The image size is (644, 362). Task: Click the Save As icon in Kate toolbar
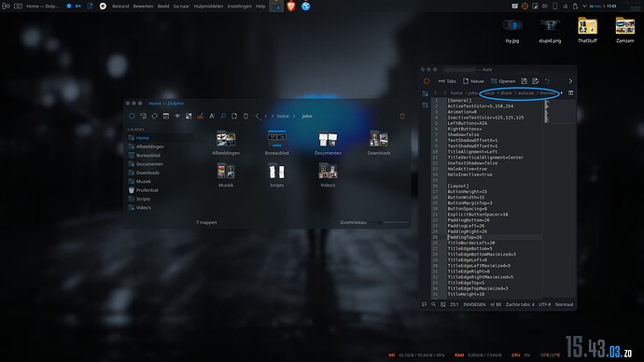click(x=535, y=81)
